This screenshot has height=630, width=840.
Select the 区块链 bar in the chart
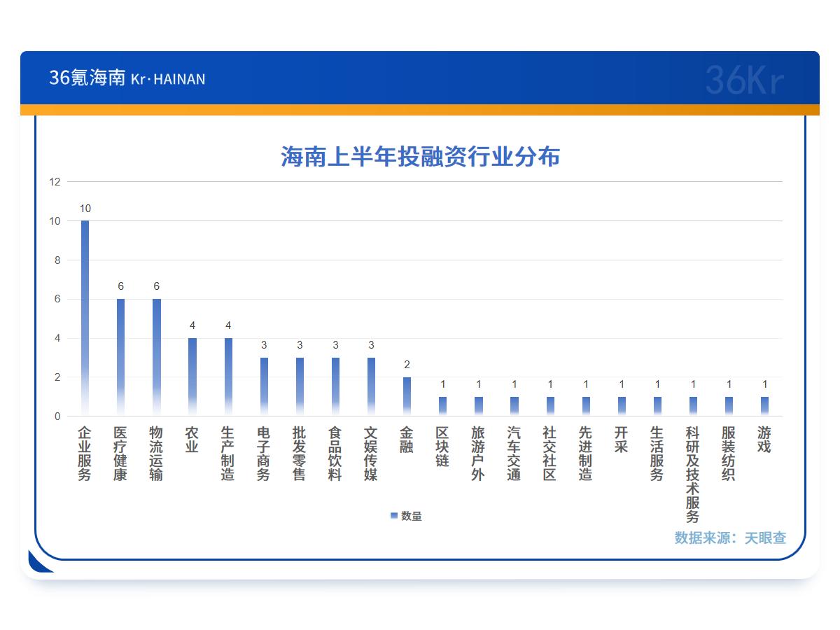click(x=442, y=407)
